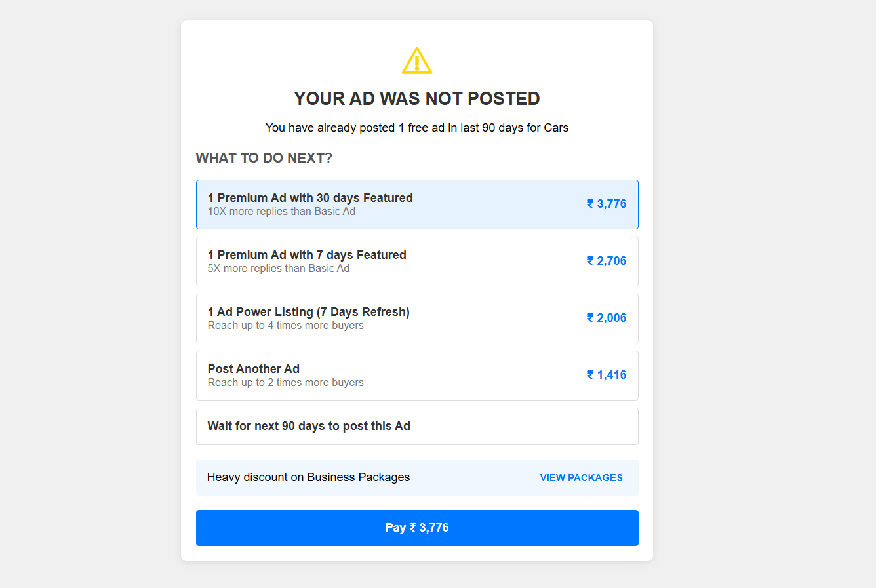Choose the Premium Ad with 7 days Featured option
876x588 pixels.
[307, 255]
